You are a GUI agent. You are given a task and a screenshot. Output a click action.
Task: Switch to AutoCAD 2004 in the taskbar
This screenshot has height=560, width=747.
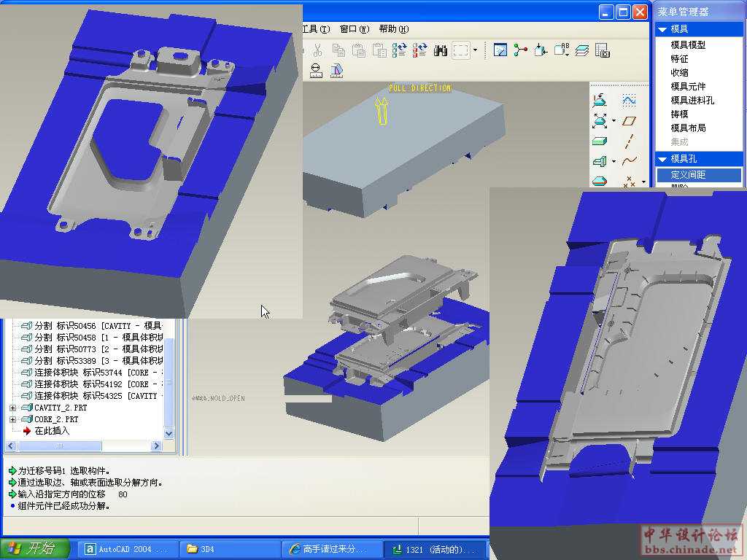tap(126, 549)
